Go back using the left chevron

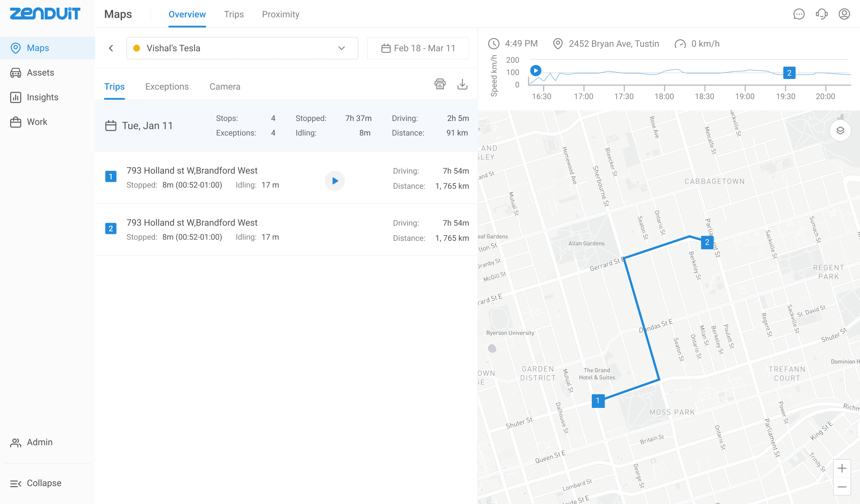[111, 48]
